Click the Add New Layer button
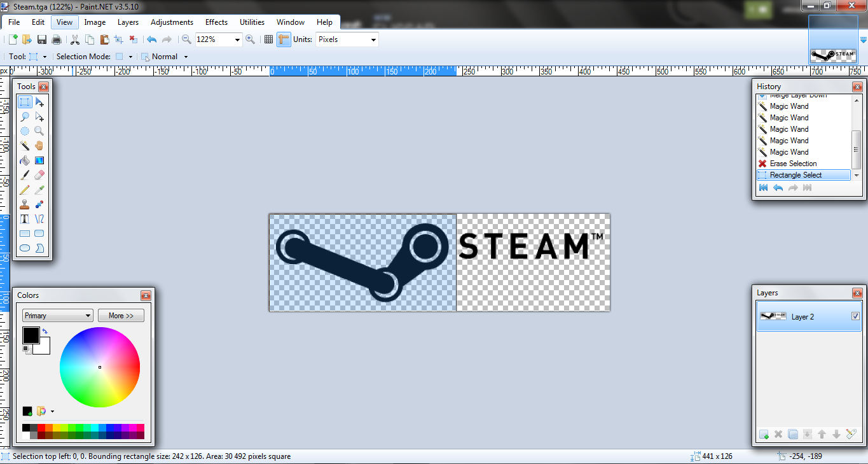The height and width of the screenshot is (464, 868). (764, 434)
